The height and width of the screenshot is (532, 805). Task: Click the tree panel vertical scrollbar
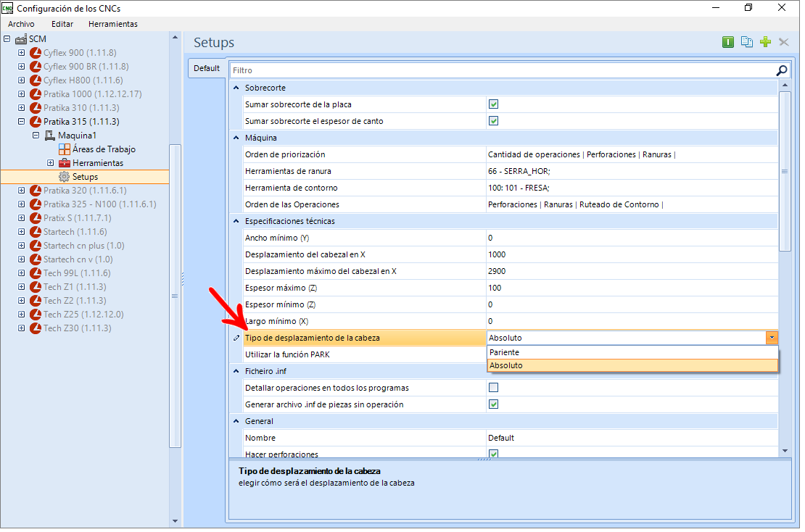click(x=175, y=296)
